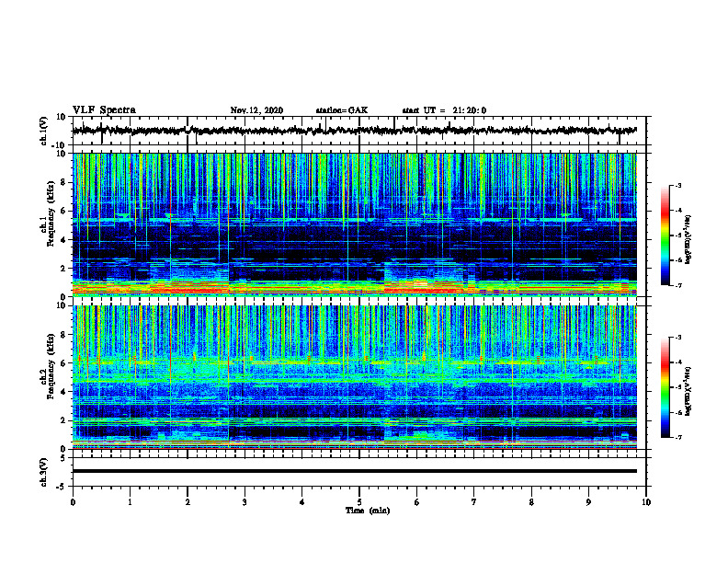Click the '5' tick of ch.3(V) axis
This screenshot has height=563, width=728.
(x=64, y=458)
